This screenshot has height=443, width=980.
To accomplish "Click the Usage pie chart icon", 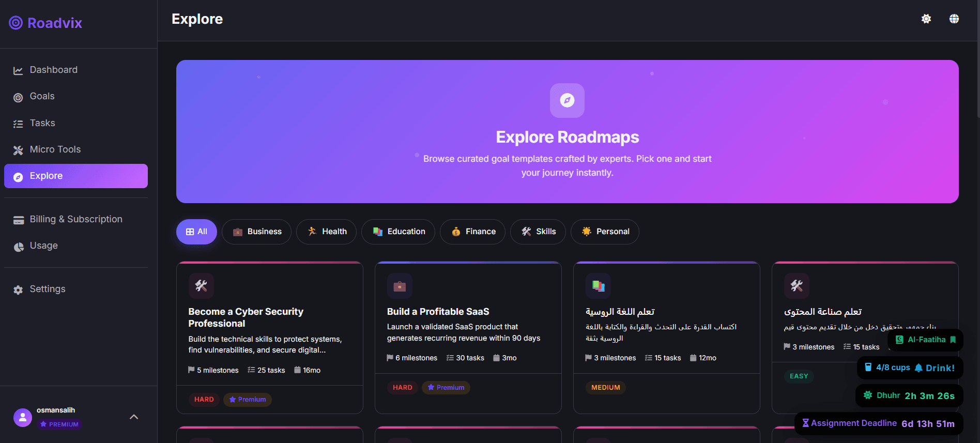I will pyautogui.click(x=18, y=247).
